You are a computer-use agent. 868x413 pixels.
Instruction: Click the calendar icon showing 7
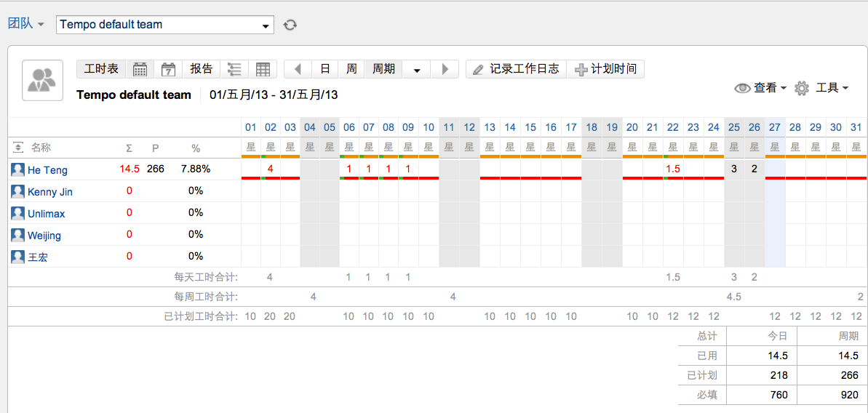(x=168, y=69)
